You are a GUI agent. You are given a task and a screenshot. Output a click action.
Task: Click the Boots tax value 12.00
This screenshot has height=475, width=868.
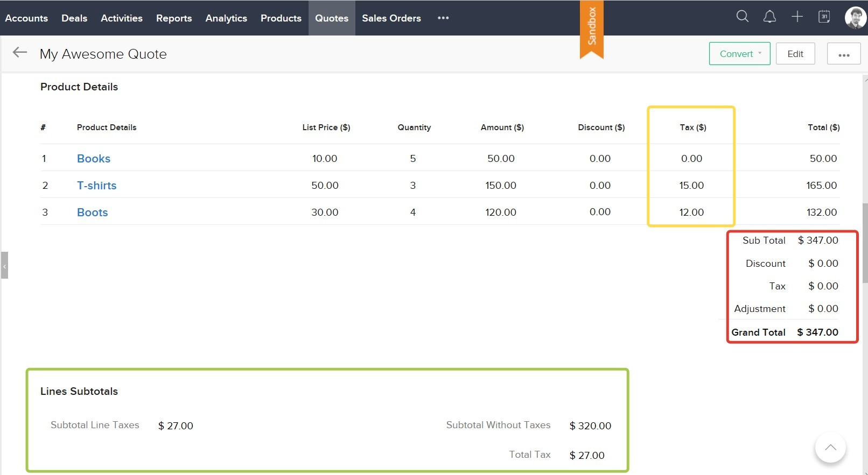[x=691, y=212]
